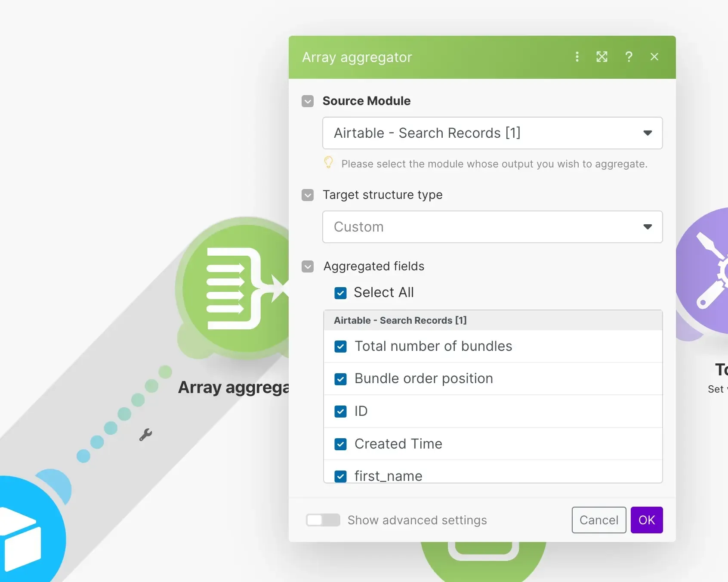Toggle Show advanced settings switch
This screenshot has width=728, height=582.
323,520
